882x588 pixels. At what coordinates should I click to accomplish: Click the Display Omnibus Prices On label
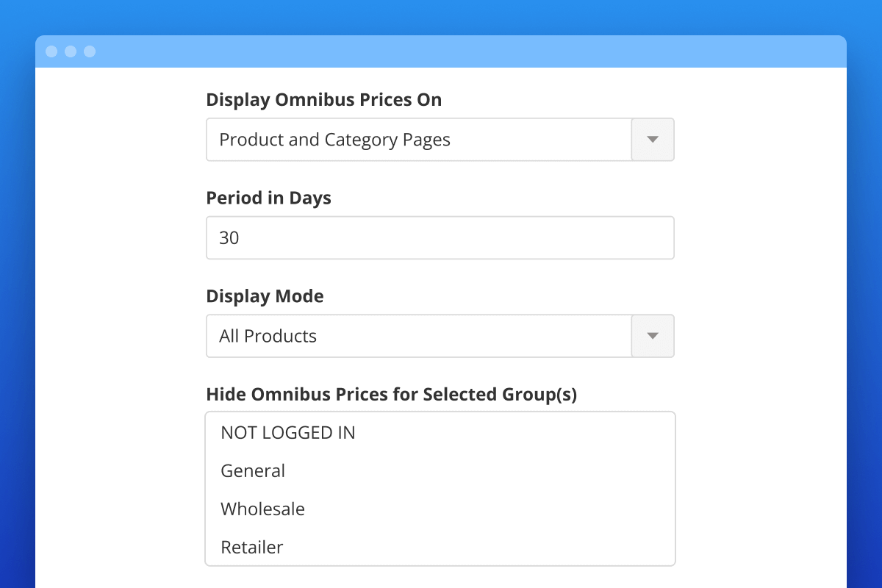[323, 99]
